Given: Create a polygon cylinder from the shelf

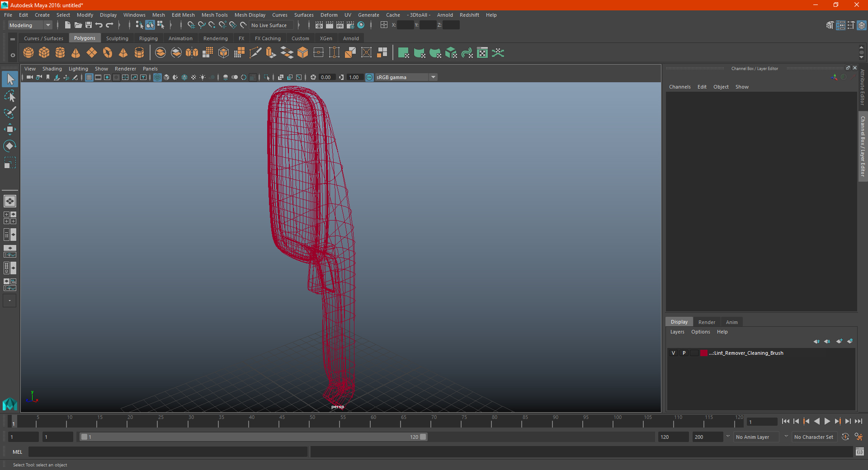Looking at the screenshot, I should 60,53.
